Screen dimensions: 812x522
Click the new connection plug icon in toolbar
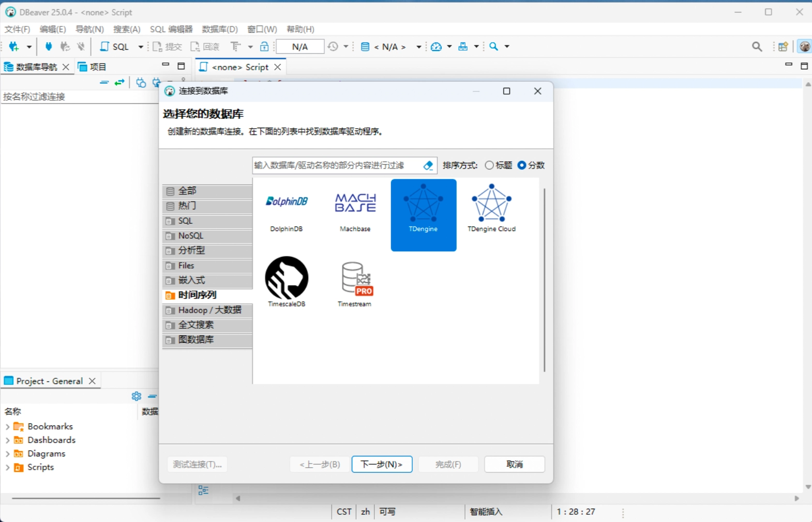click(14, 47)
